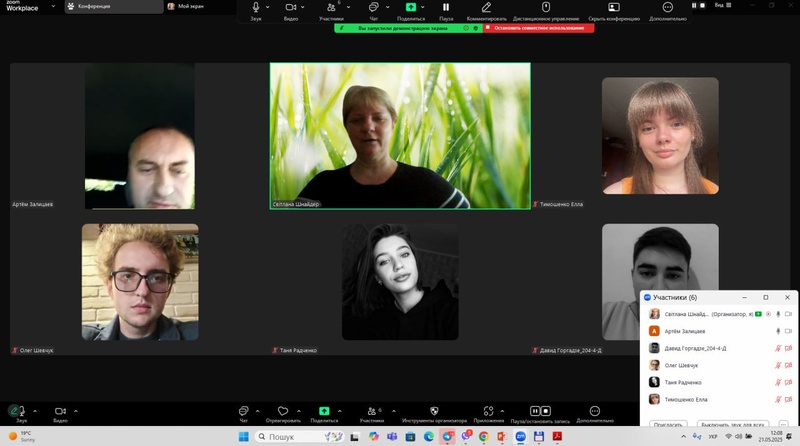Select Олег Шевчук row in participants list
The image size is (800, 446).
(x=719, y=365)
